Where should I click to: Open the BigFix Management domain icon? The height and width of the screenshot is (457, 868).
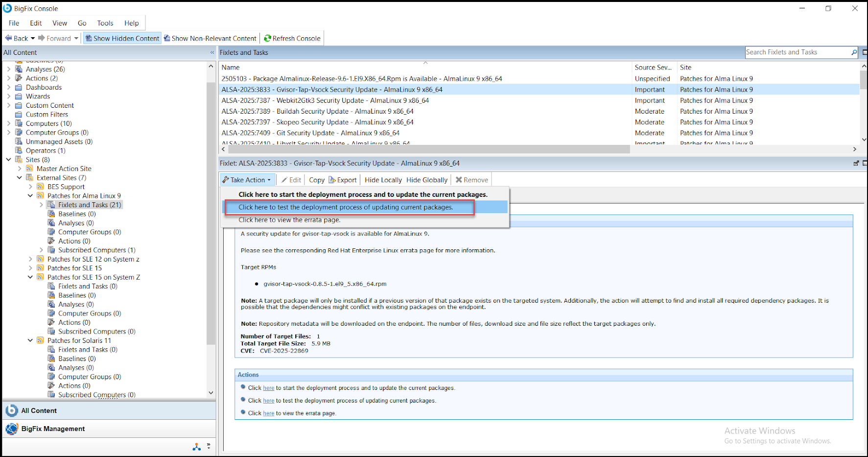(x=12, y=429)
